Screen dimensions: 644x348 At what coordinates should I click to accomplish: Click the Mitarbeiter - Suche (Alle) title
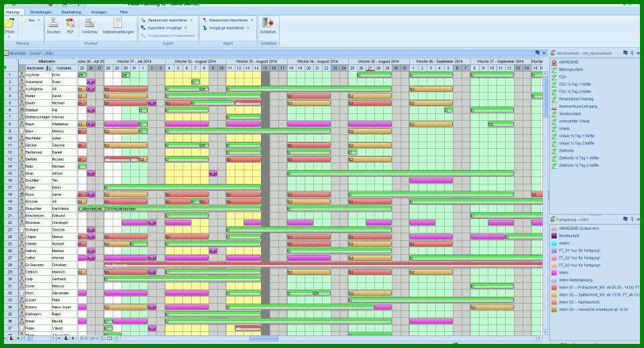pos(32,54)
